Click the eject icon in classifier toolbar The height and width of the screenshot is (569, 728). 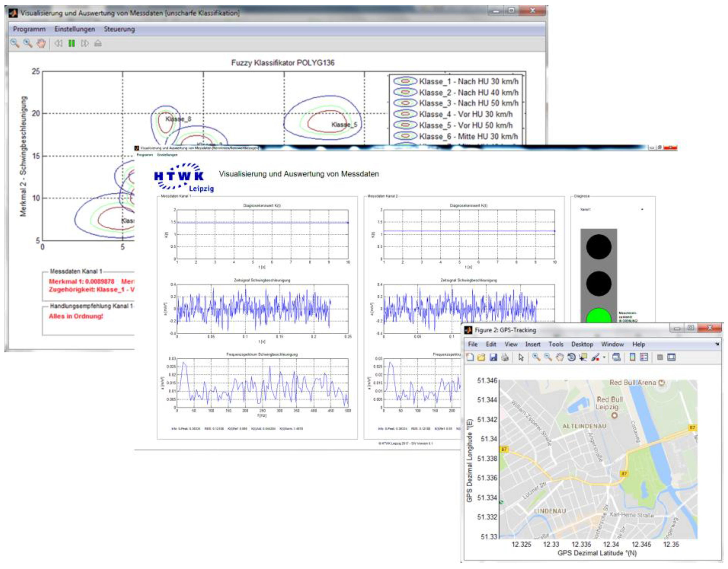pyautogui.click(x=98, y=43)
